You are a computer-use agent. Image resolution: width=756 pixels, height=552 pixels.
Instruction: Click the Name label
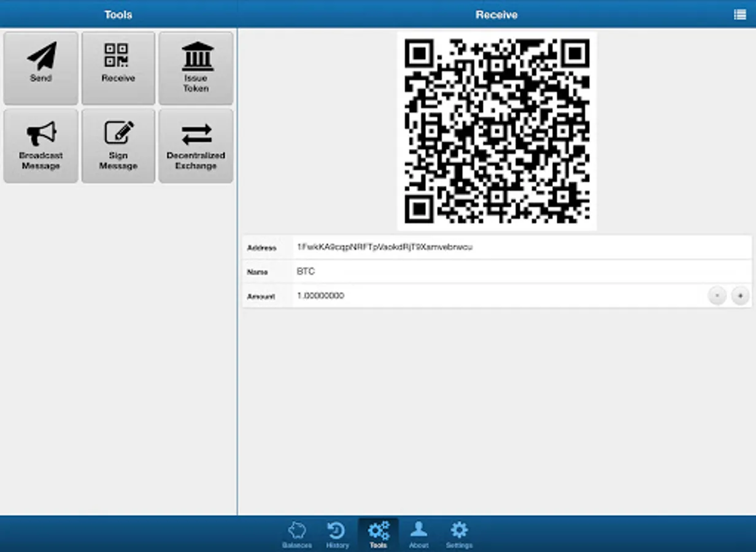tap(257, 272)
